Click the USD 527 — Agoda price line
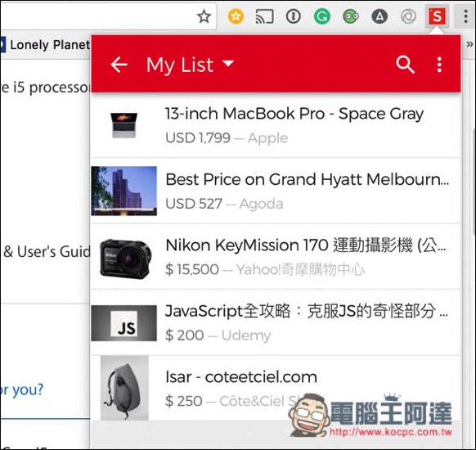 tap(224, 204)
